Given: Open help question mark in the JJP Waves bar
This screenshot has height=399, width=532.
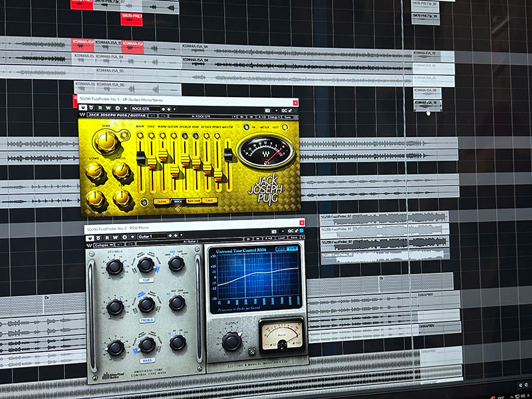Looking at the screenshot, I should pyautogui.click(x=297, y=117).
